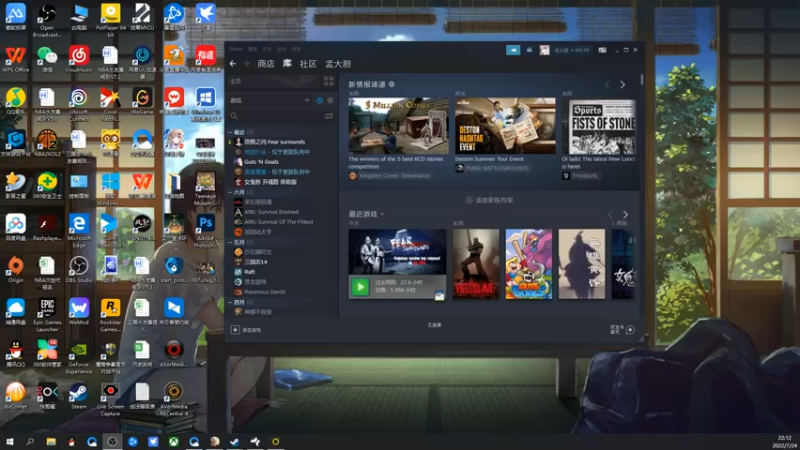This screenshot has width=800, height=450.
Task: Open the Steam shortcut on the desktop
Action: pos(79,396)
